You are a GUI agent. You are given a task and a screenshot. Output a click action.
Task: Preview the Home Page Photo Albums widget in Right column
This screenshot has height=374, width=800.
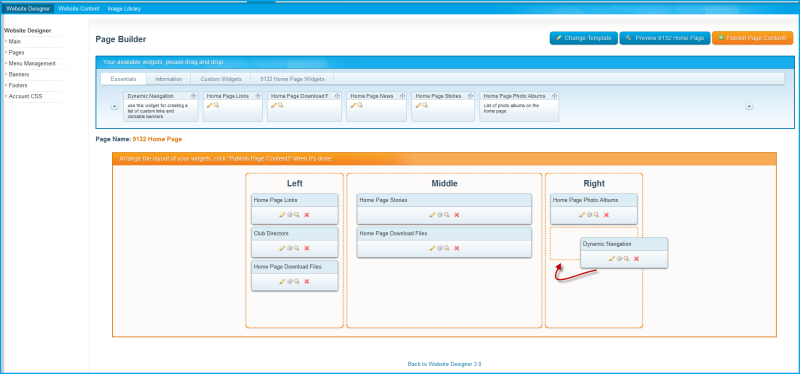point(596,215)
